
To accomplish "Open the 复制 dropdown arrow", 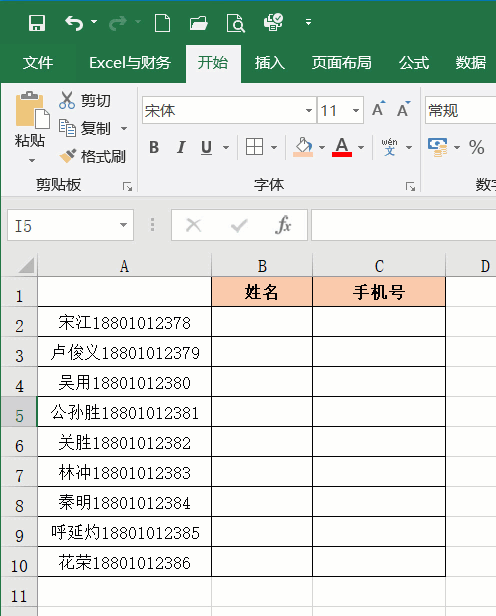I will (x=124, y=128).
